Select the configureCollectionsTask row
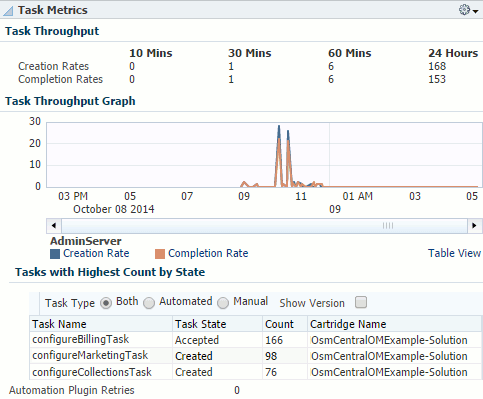 click(255, 372)
